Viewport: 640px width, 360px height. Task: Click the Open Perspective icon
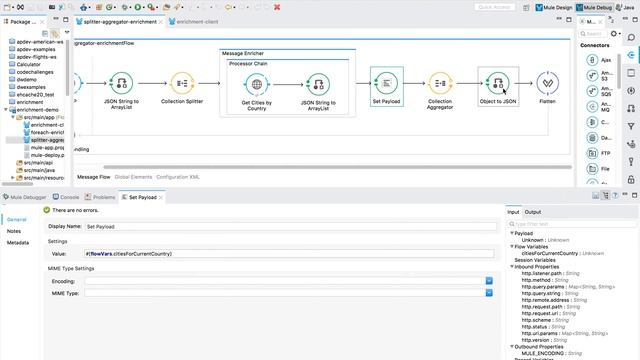(x=526, y=7)
